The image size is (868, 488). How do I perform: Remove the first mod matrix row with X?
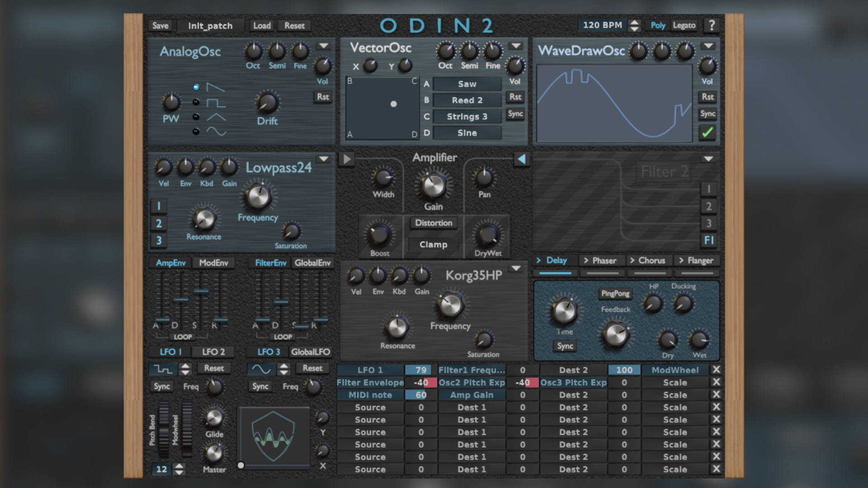click(x=716, y=370)
